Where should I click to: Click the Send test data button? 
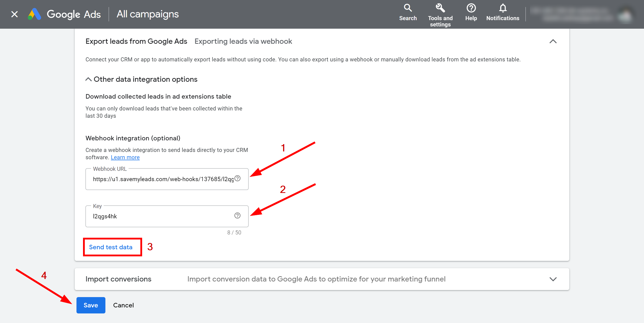tap(110, 247)
